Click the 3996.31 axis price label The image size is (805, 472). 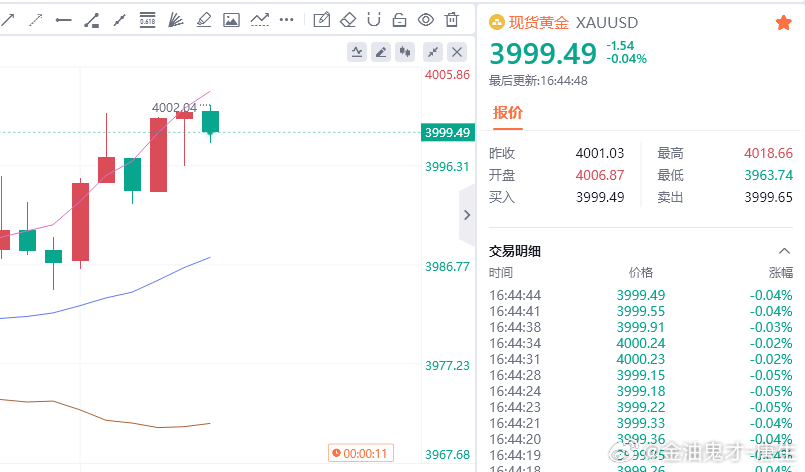(x=447, y=166)
